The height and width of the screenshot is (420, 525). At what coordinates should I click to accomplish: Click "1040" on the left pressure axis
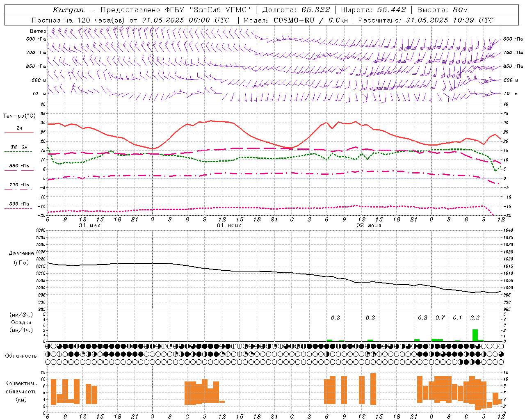(x=41, y=231)
